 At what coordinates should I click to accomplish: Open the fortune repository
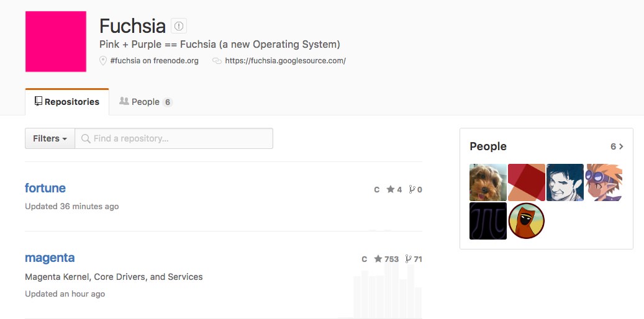tap(45, 188)
